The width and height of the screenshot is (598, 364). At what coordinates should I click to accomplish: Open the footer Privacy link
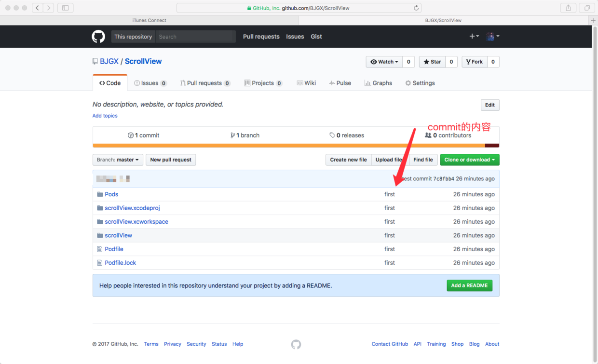tap(173, 344)
